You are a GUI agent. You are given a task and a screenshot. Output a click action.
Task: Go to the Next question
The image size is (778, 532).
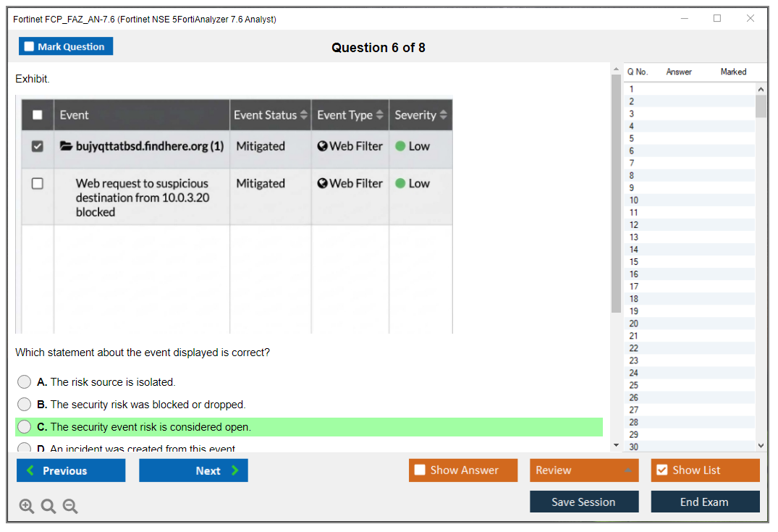tap(193, 470)
